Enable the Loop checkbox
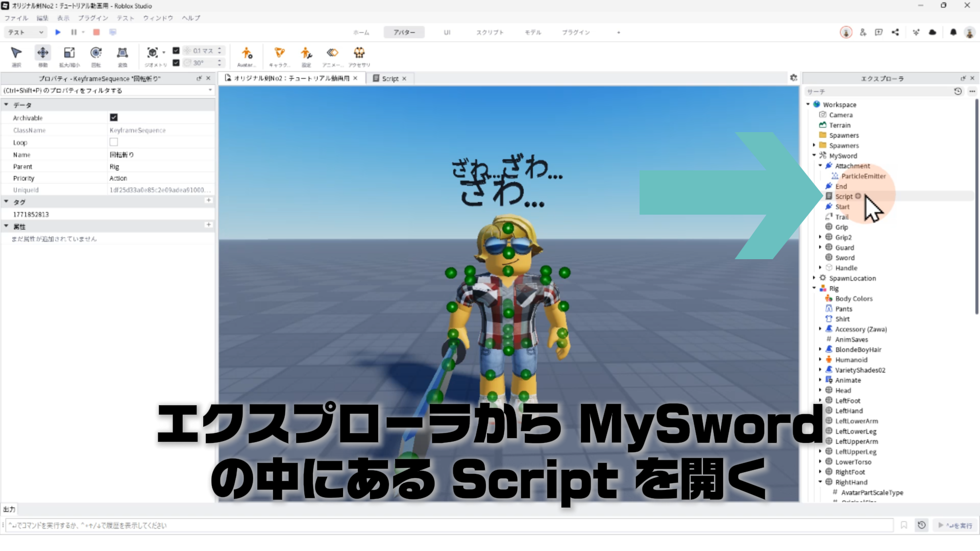The height and width of the screenshot is (551, 980). 114,142
